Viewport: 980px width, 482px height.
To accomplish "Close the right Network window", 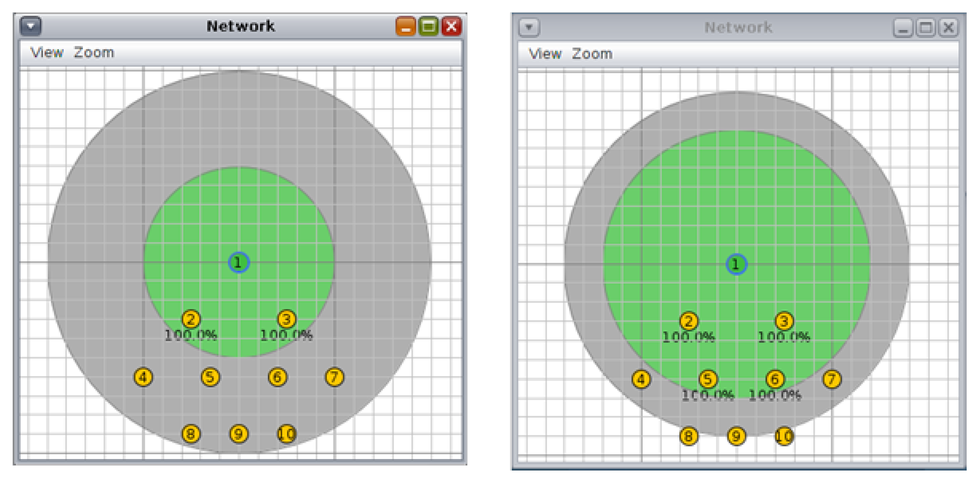I will [x=949, y=28].
